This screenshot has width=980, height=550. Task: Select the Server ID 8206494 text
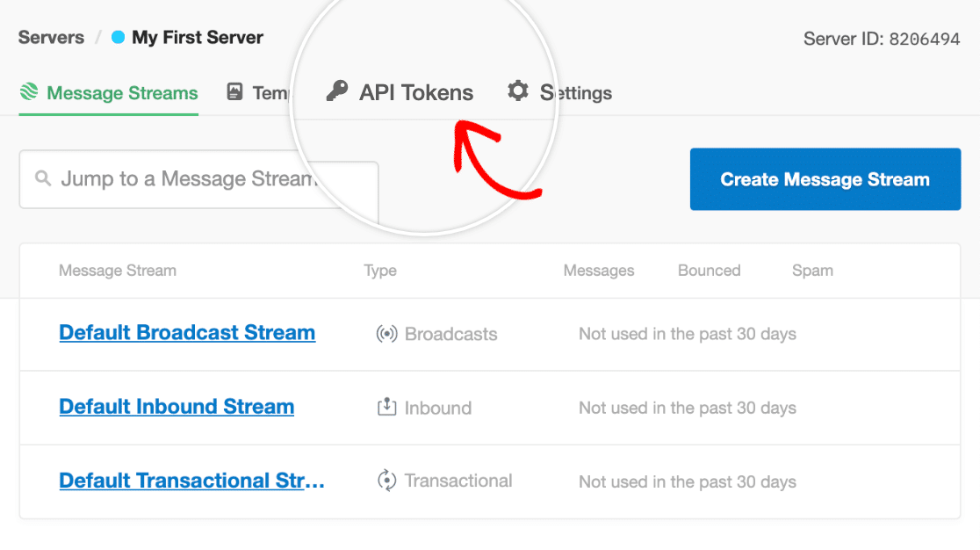coord(882,39)
